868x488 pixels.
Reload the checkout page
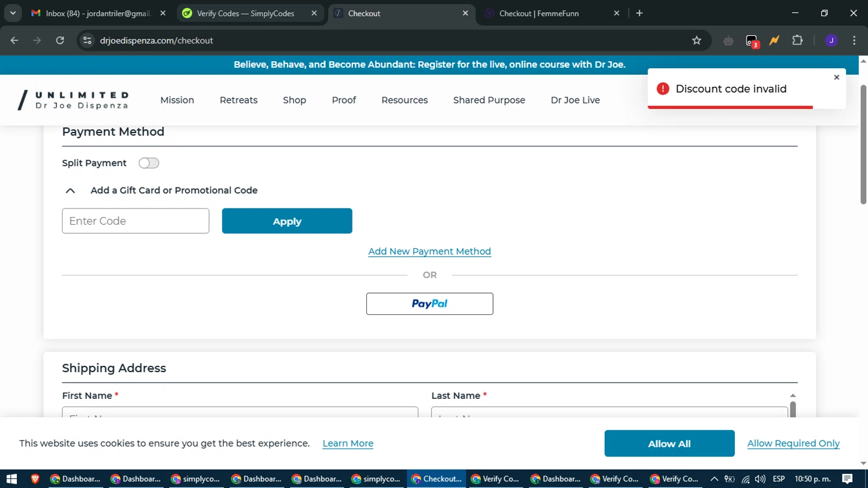coord(60,41)
